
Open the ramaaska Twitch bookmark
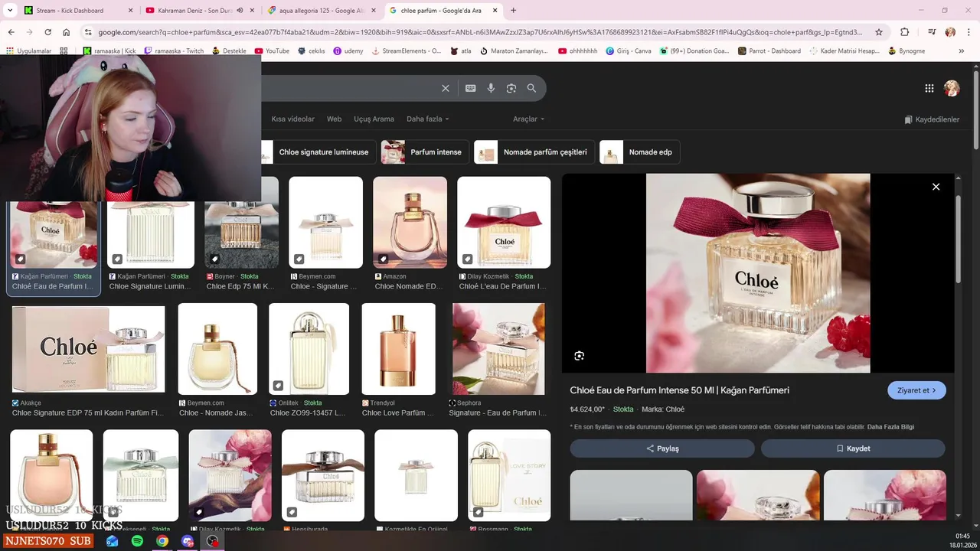coord(175,51)
